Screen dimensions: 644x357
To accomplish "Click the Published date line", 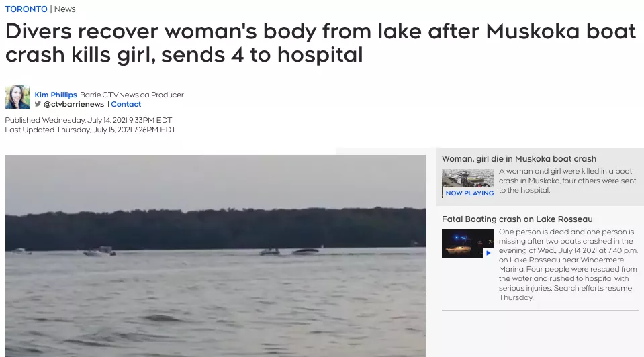I will click(88, 120).
